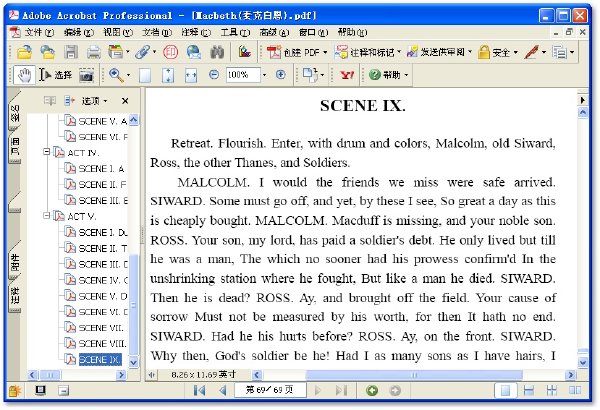
Task: Open the 视图 menu
Action: (x=117, y=32)
